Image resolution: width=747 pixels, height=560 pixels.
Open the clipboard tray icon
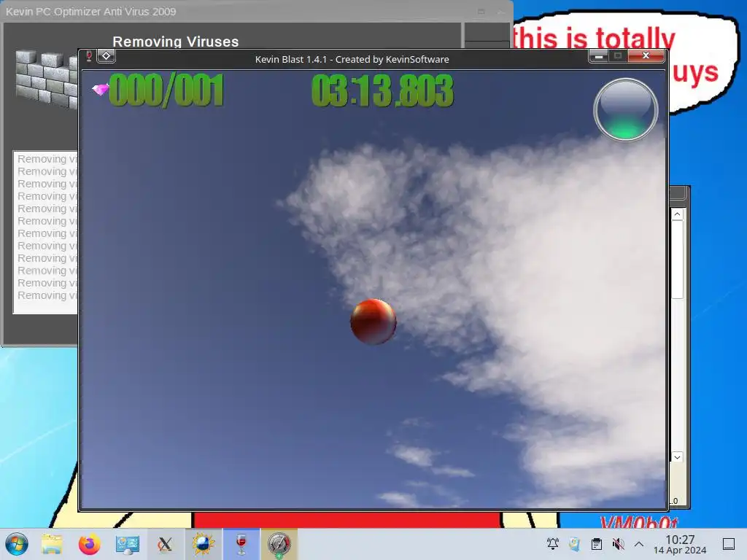click(x=597, y=544)
